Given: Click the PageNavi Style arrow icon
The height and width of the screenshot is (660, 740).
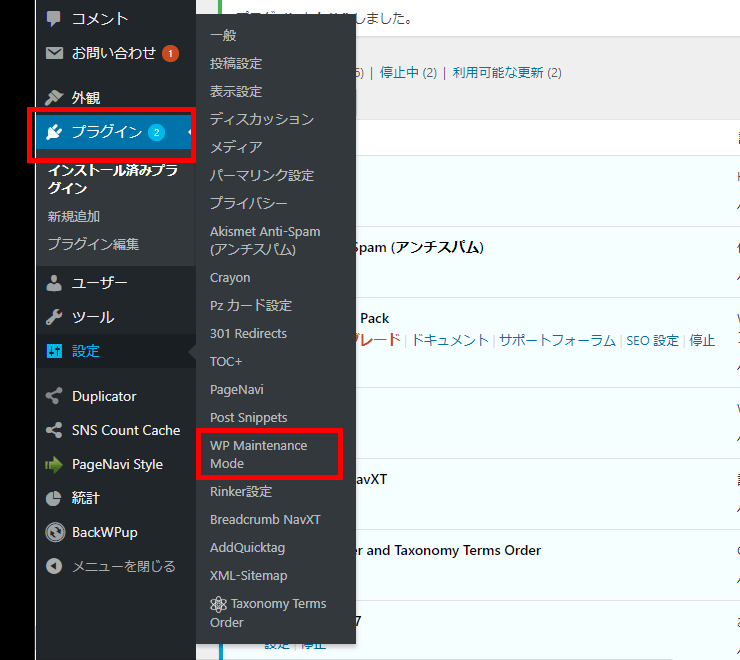Looking at the screenshot, I should [54, 464].
